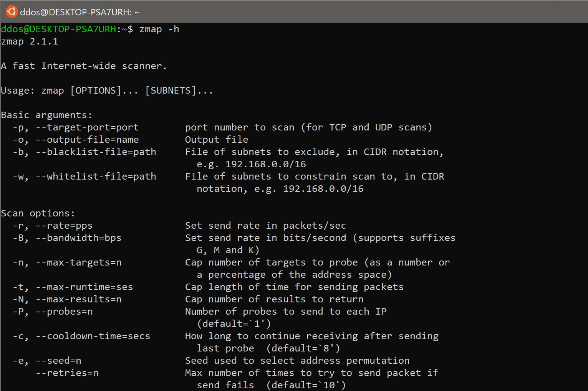The width and height of the screenshot is (588, 391).
Task: Click the '-e, --seed=n' option
Action: coord(47,361)
